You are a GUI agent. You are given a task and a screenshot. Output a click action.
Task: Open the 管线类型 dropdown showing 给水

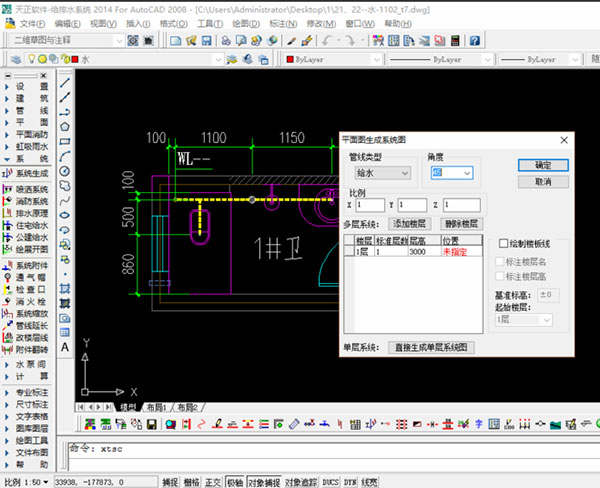[383, 173]
